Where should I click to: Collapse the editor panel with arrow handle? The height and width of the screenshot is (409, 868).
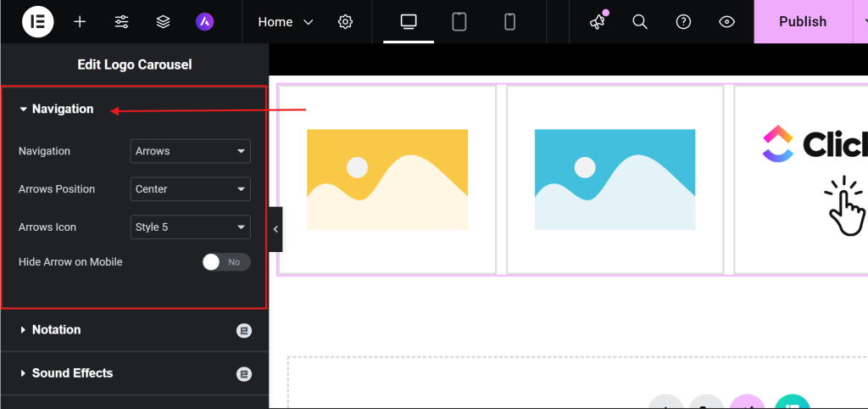[275, 229]
